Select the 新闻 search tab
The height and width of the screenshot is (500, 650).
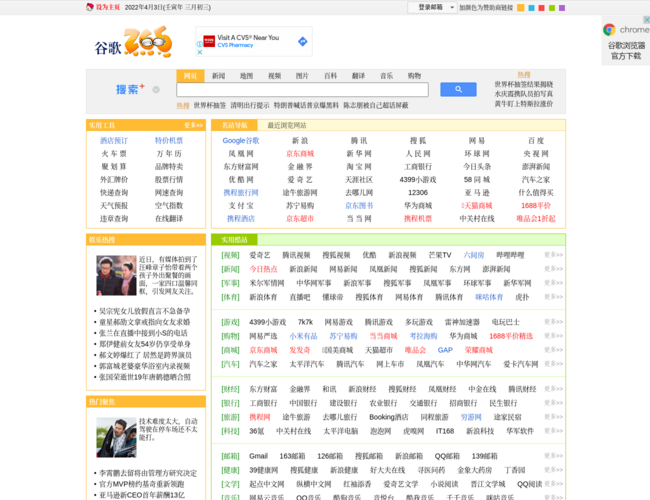(x=218, y=76)
